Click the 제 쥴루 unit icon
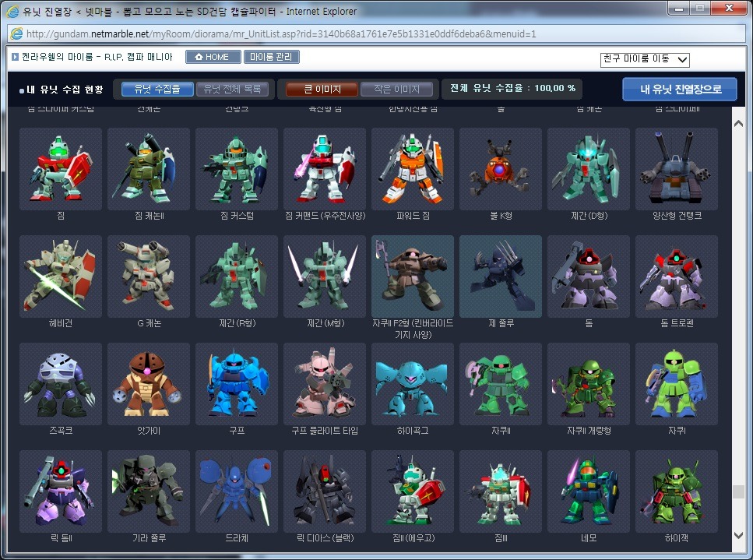The height and width of the screenshot is (560, 753). (501, 276)
